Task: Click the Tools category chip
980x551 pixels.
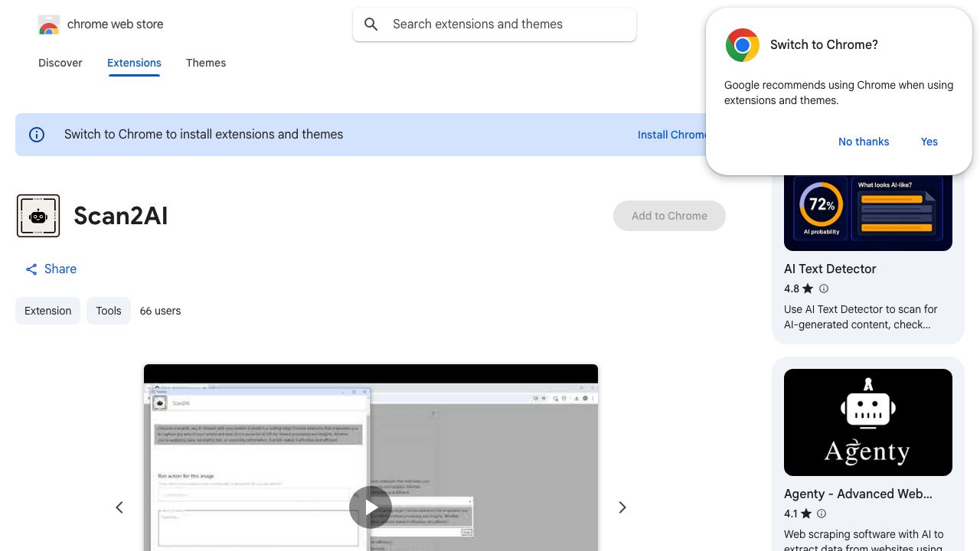Action: point(109,311)
